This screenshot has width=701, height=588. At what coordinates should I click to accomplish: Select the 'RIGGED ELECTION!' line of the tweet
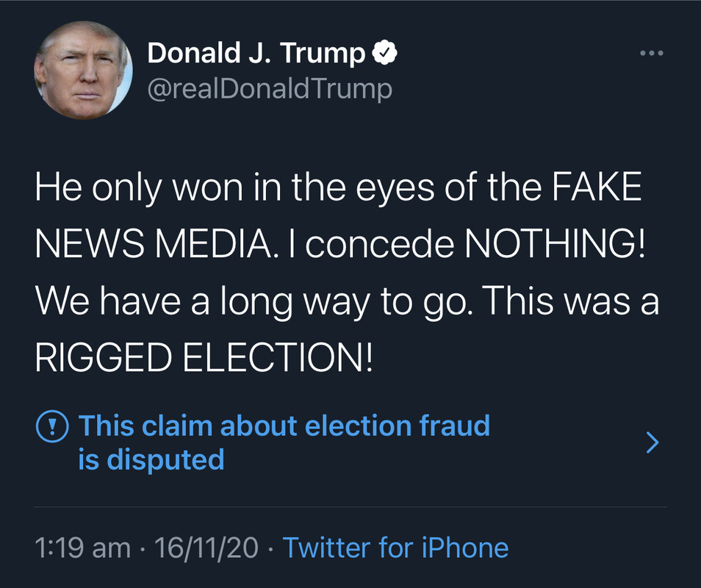coord(204,358)
